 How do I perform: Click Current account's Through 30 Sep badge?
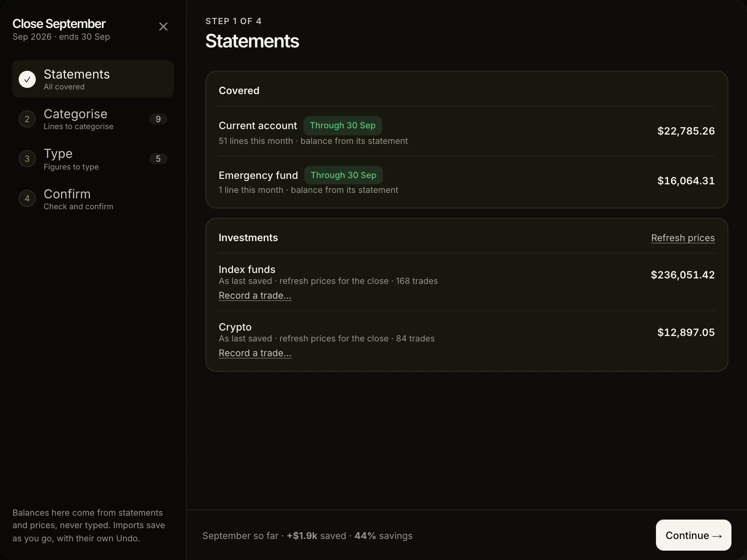click(343, 126)
